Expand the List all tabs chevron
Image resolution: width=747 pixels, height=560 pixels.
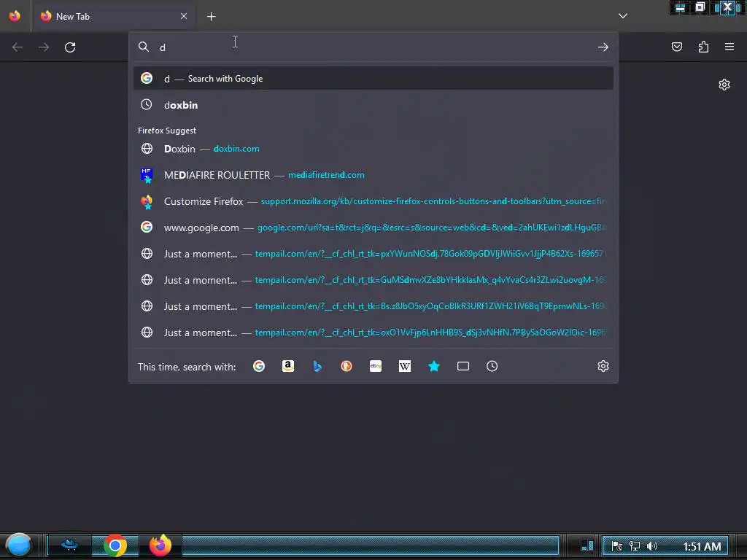coord(623,16)
